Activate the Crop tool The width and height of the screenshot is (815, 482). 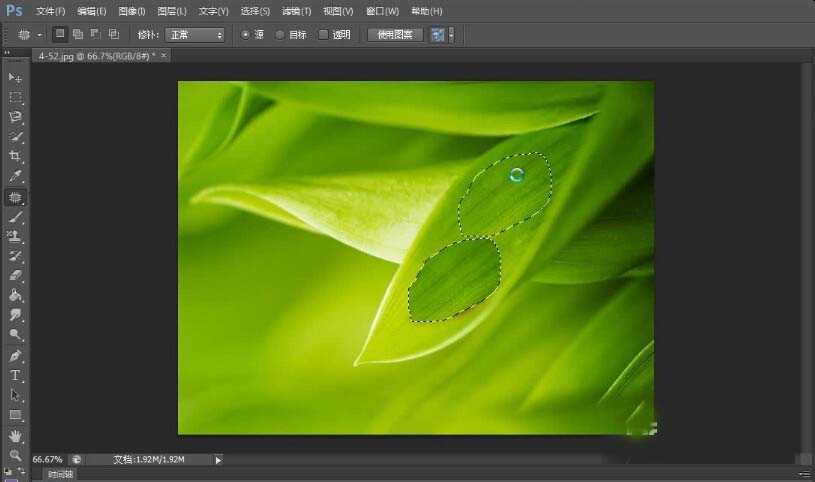pyautogui.click(x=15, y=157)
